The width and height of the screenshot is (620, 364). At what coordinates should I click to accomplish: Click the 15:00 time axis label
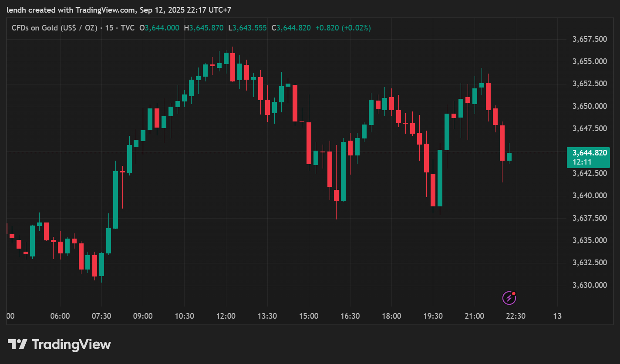click(309, 316)
